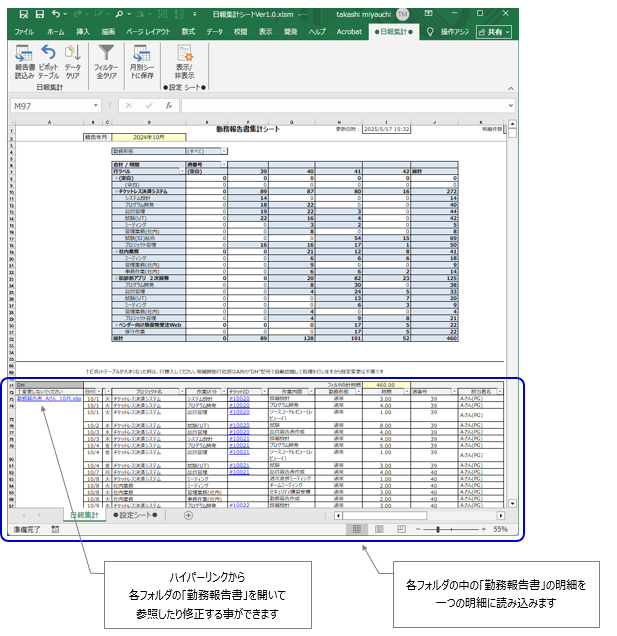This screenshot has height=636, width=617.
Task: Open the Undo history dropdown arrow
Action: click(65, 14)
